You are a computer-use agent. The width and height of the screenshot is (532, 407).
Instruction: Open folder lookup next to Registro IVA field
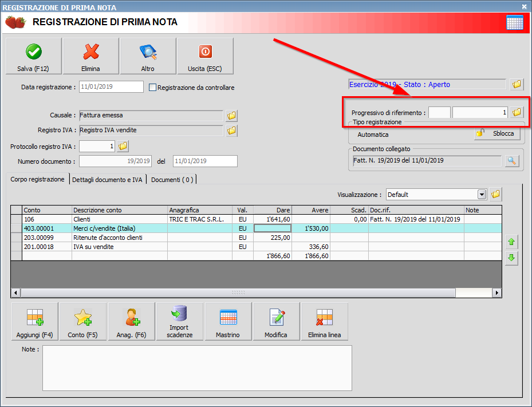point(231,131)
